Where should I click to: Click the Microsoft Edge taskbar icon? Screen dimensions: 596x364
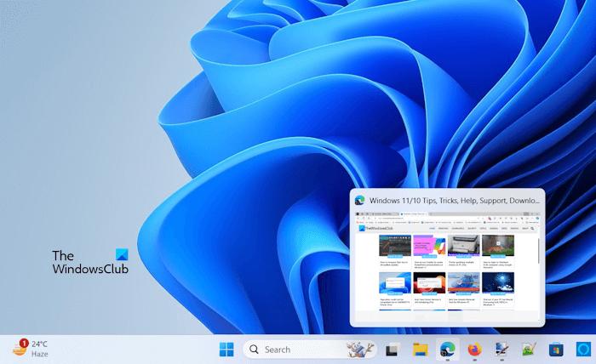point(446,349)
